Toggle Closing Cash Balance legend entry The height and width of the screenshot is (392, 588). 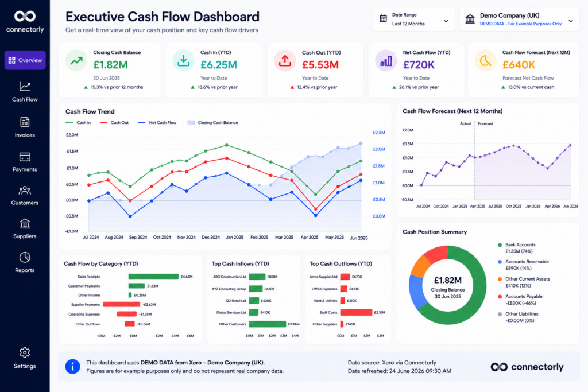(212, 123)
